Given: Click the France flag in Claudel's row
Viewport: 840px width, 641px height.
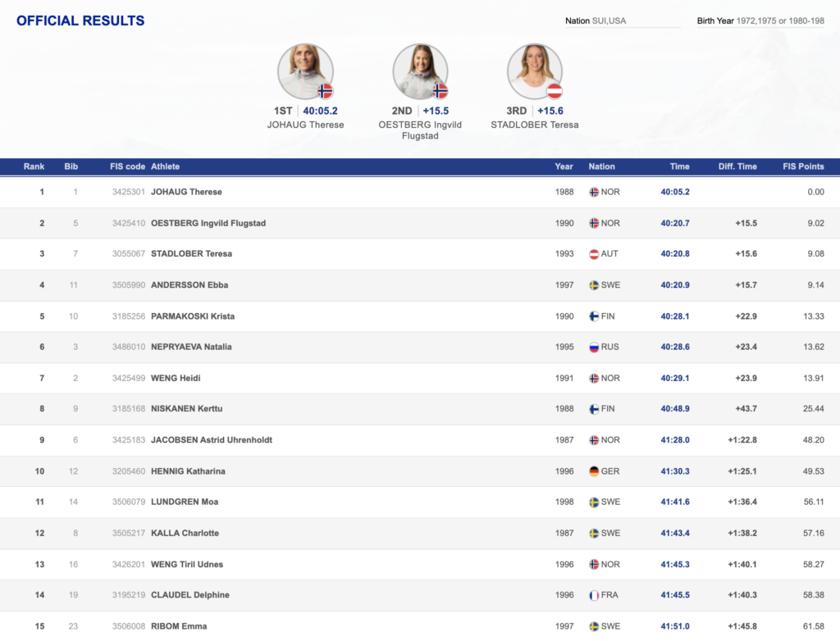Looking at the screenshot, I should pos(594,595).
